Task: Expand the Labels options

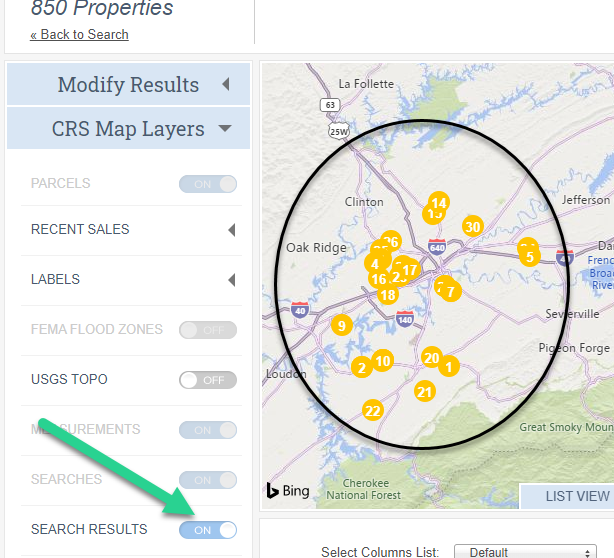Action: pos(232,280)
